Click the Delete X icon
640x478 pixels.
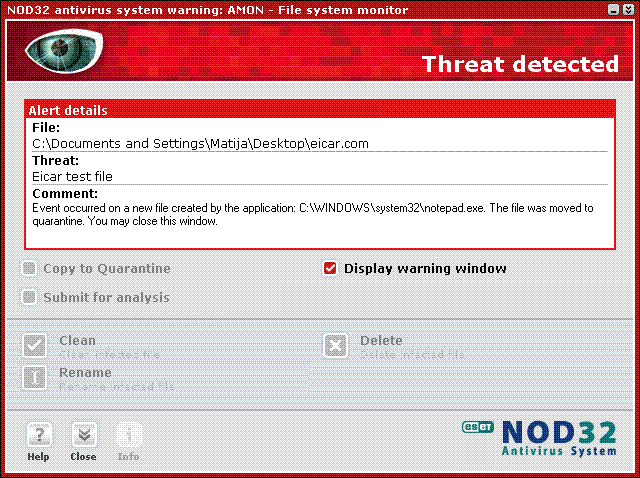(x=336, y=346)
